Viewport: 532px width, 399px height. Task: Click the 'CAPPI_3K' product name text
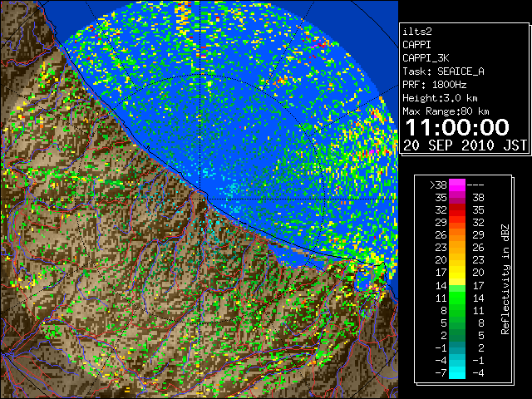[426, 58]
